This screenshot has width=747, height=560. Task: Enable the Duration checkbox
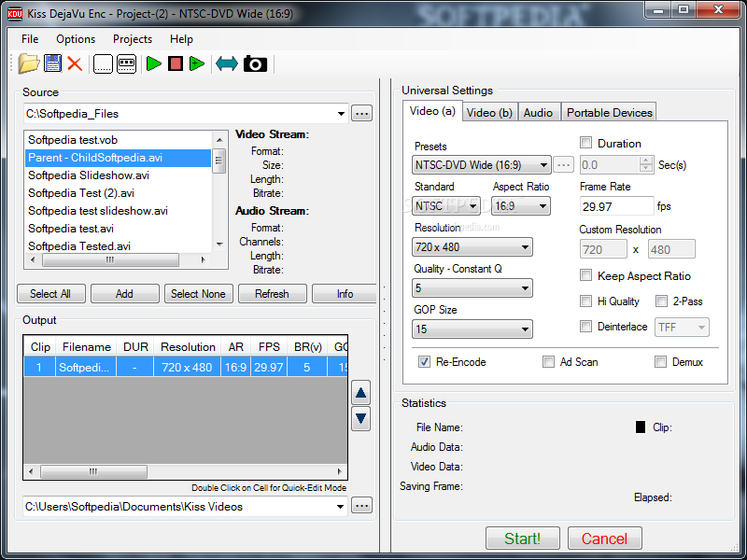tap(586, 143)
